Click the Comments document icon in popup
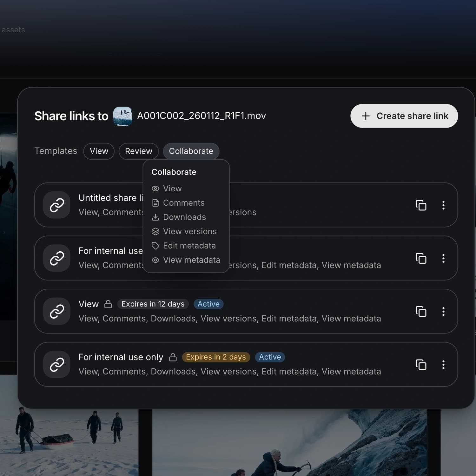 [x=155, y=203]
